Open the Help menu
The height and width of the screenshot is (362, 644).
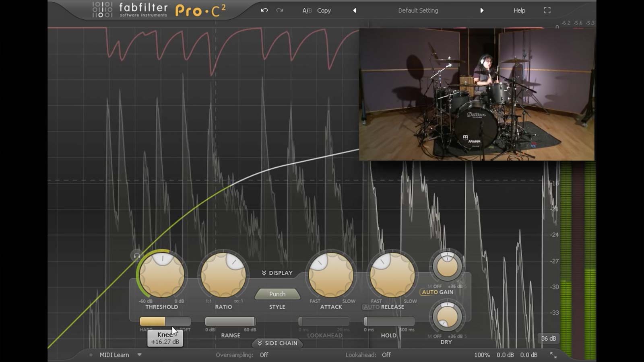(x=519, y=10)
